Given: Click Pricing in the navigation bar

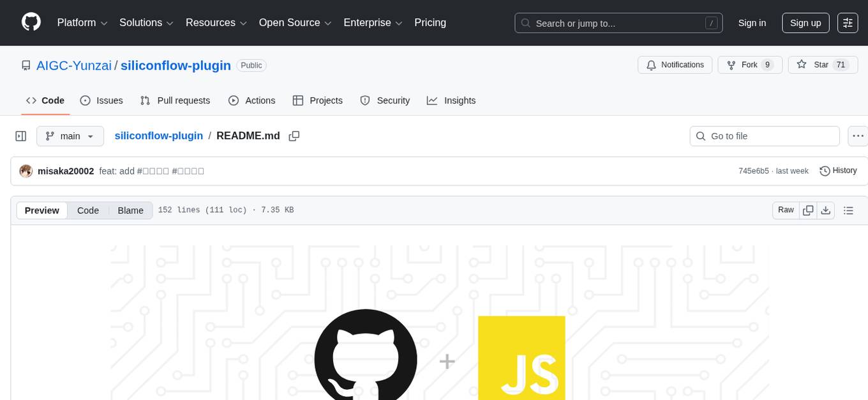Looking at the screenshot, I should pos(430,22).
